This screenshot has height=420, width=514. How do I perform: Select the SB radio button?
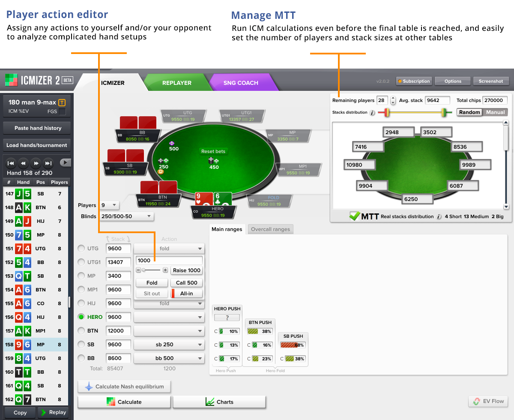(81, 344)
